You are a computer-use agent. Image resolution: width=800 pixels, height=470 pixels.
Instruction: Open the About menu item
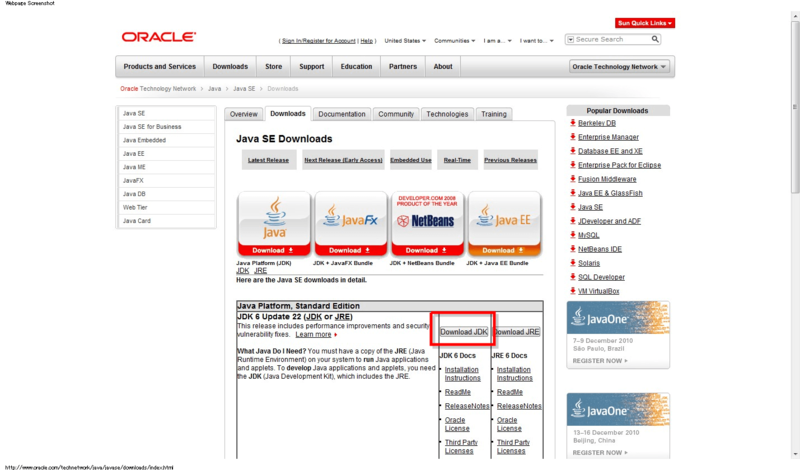[443, 67]
